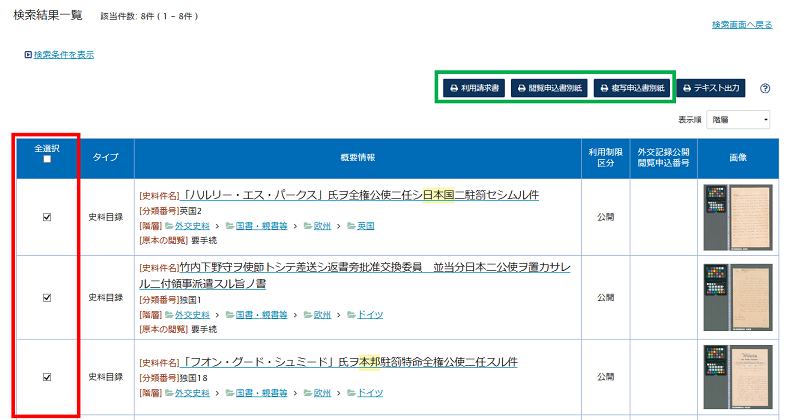Open the パークス document thumbnail
787x420 pixels.
click(x=738, y=217)
